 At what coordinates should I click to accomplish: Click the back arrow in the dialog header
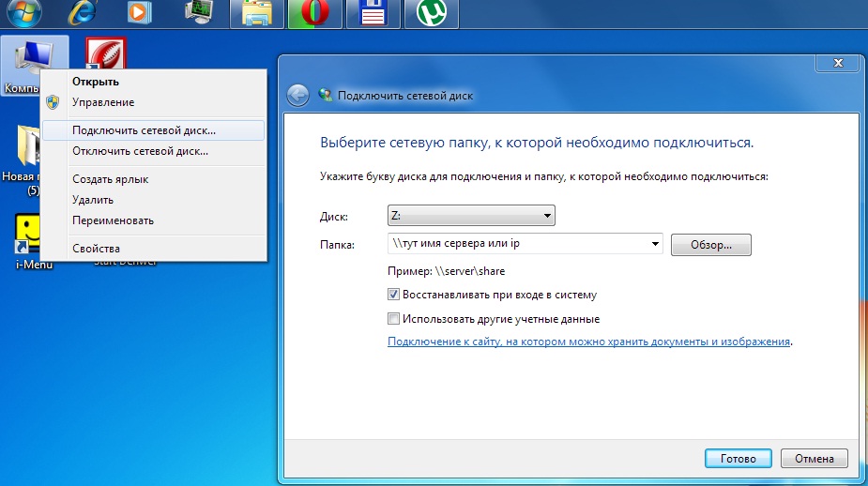(297, 95)
